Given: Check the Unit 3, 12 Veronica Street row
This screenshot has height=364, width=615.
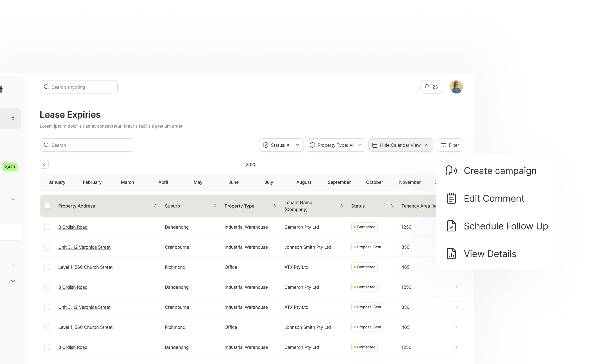Looking at the screenshot, I should [x=47, y=247].
